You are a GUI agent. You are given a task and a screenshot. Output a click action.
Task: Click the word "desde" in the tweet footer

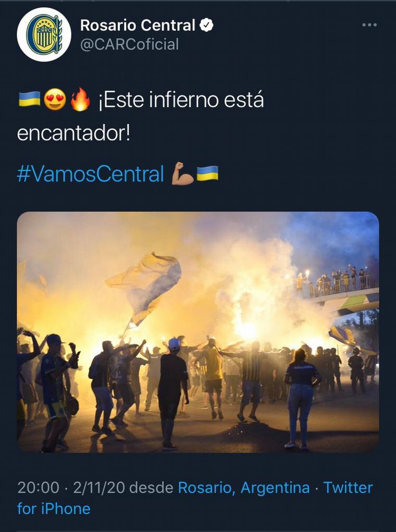pos(151,488)
